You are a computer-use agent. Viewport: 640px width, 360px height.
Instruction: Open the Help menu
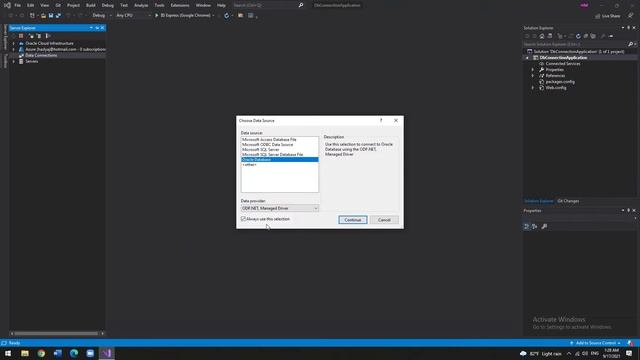[x=221, y=5]
